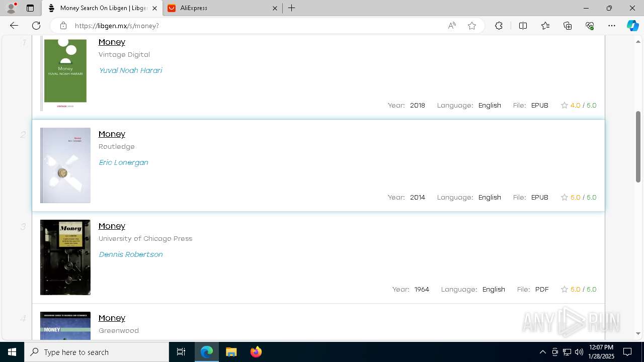Click PDF file type label
644x362 pixels.
coord(542,289)
